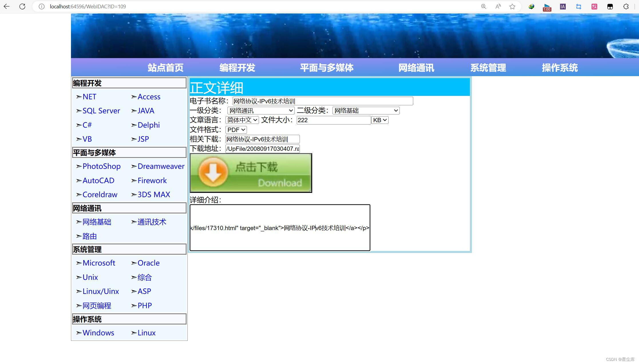Screen dimensions: 639x364
Task: Select the 操作系统 navigation item
Action: (x=559, y=68)
